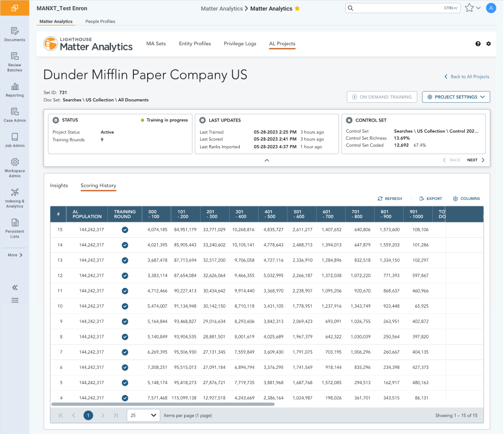Click training round checkmark for row 13
Image resolution: width=504 pixels, height=434 pixels.
point(125,260)
